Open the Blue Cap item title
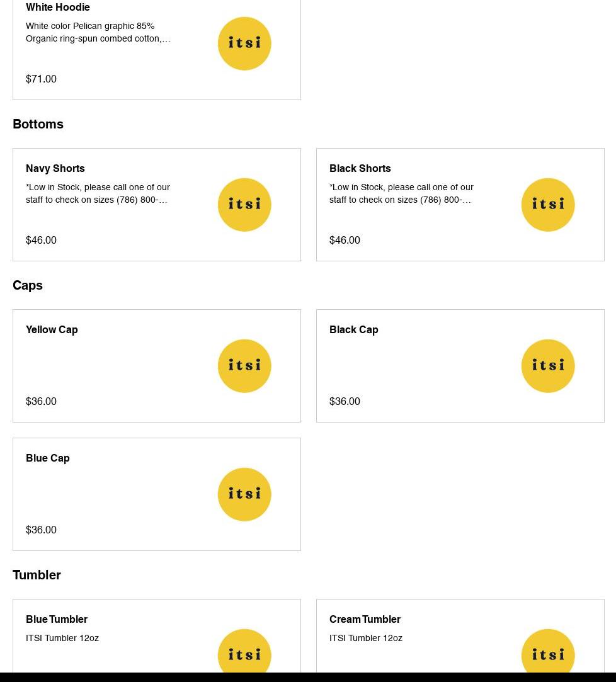Image resolution: width=616 pixels, height=682 pixels. 48,458
